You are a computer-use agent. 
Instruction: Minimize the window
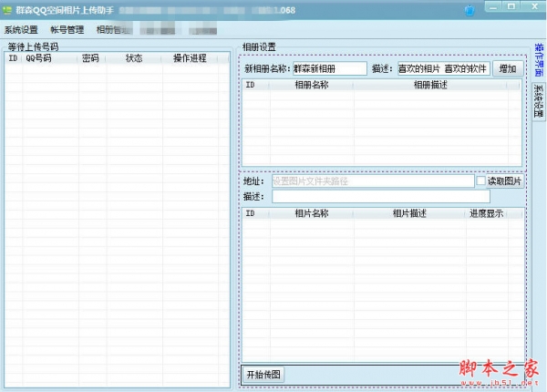click(493, 6)
